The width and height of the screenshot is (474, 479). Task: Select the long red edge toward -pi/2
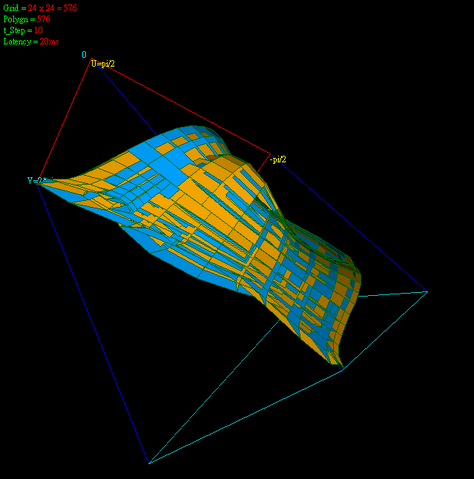pos(180,106)
